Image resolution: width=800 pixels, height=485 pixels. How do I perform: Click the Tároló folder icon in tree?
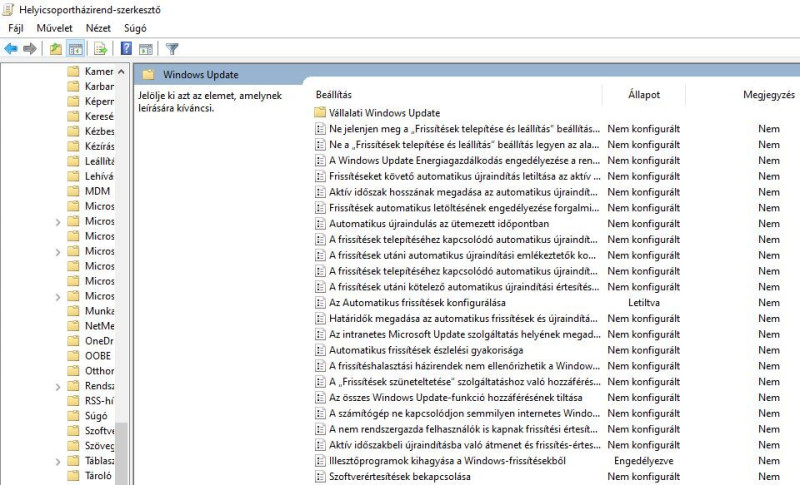click(x=73, y=475)
